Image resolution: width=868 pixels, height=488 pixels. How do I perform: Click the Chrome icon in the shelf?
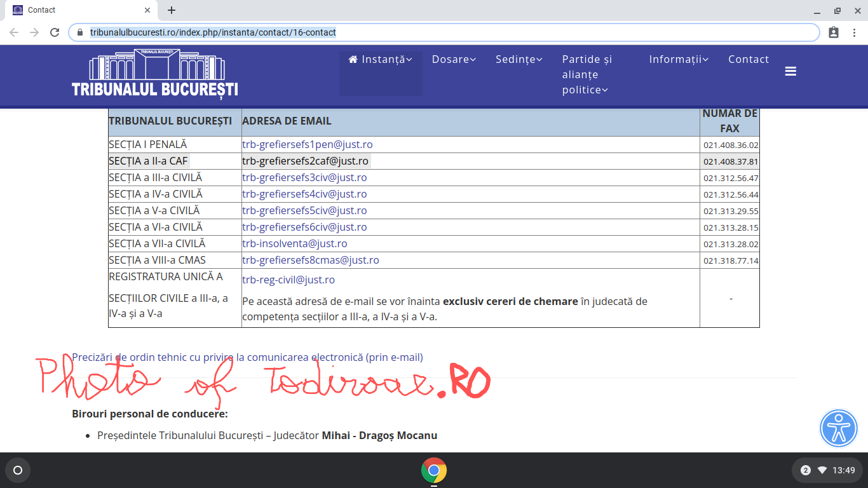click(x=433, y=470)
